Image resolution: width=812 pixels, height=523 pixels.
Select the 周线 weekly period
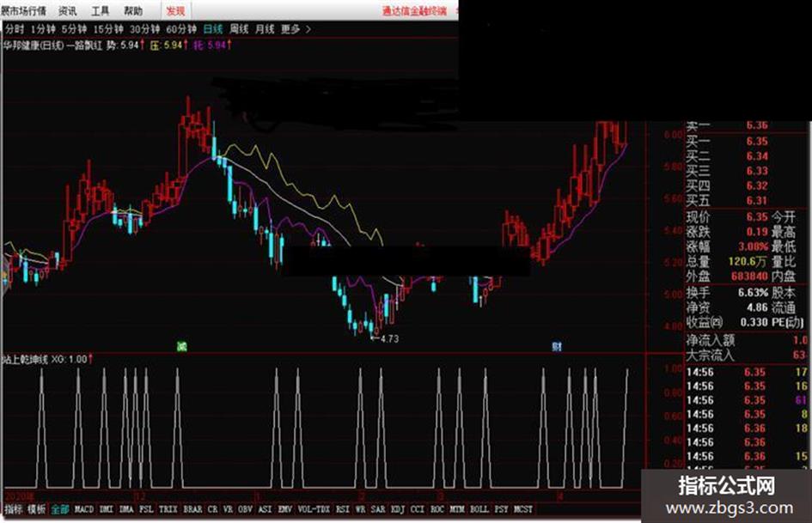(239, 29)
